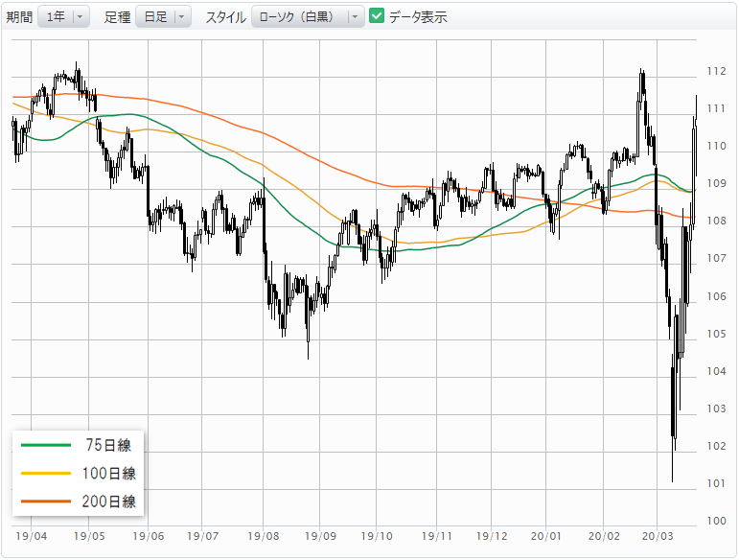
Task: Click the 期間 label
Action: (x=19, y=17)
